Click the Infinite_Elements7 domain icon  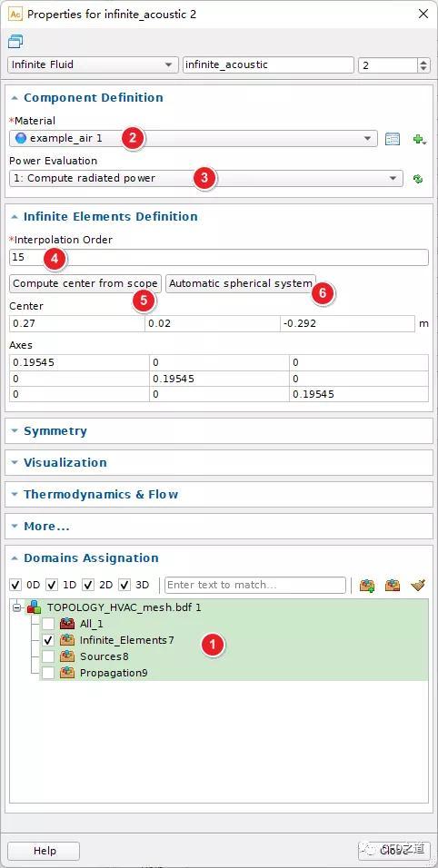67,640
